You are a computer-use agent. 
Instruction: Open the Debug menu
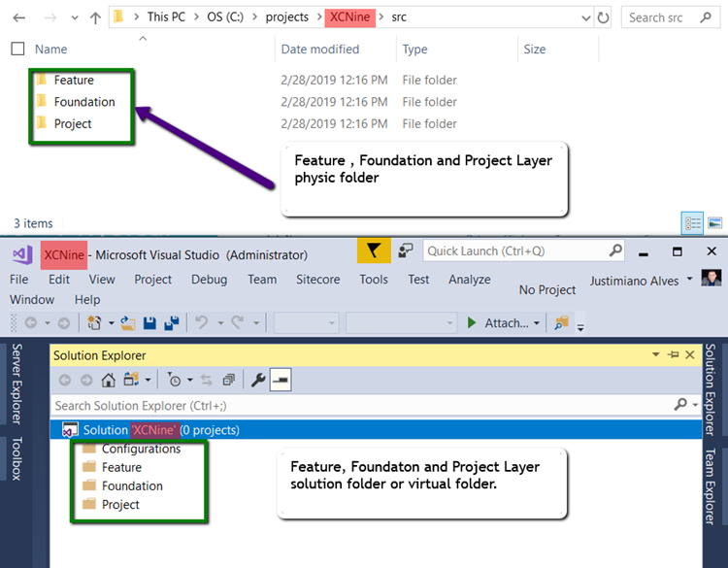[x=210, y=279]
